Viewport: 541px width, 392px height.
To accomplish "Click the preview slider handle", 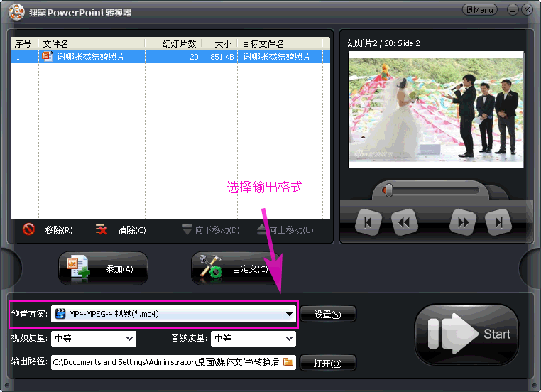I will [x=389, y=190].
